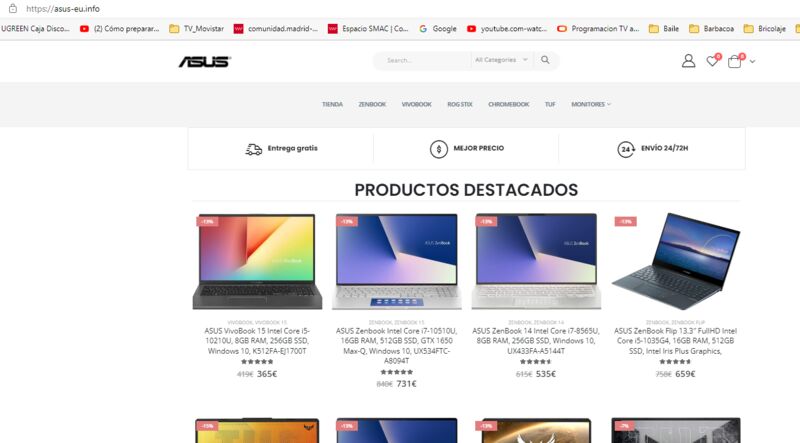The image size is (800, 443).
Task: Click the search magnifier icon
Action: click(545, 60)
